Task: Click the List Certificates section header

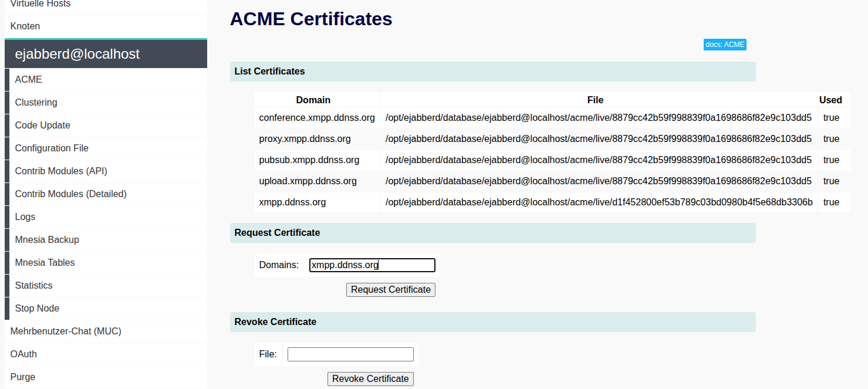Action: [x=493, y=72]
